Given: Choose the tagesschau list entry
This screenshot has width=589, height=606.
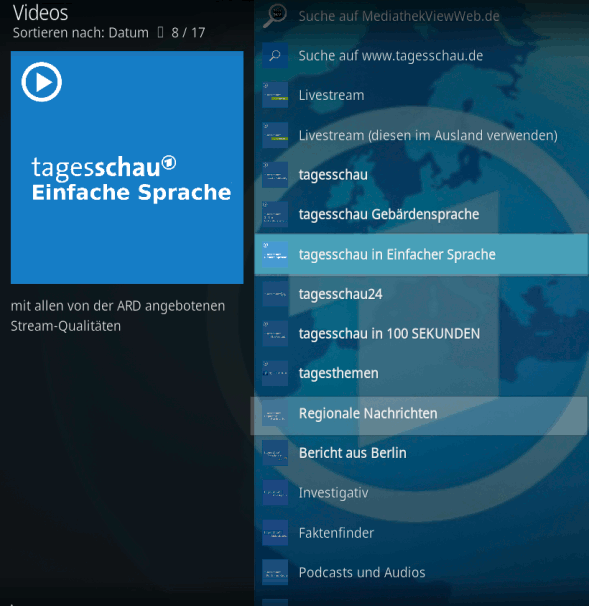Looking at the screenshot, I should (421, 175).
